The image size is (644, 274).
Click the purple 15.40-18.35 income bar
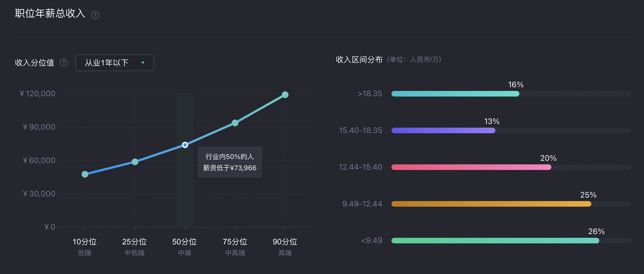tap(443, 130)
